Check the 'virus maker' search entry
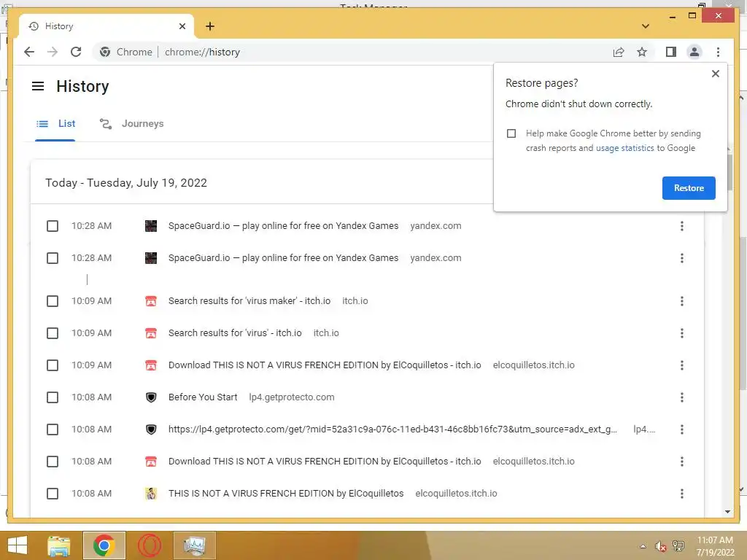 pos(53,301)
